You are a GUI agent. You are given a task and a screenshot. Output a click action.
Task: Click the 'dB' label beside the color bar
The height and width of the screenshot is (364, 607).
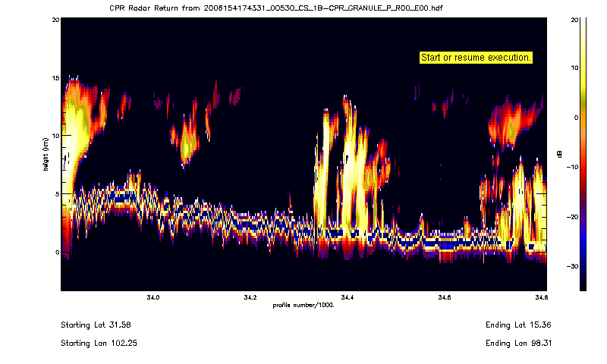pyautogui.click(x=560, y=155)
